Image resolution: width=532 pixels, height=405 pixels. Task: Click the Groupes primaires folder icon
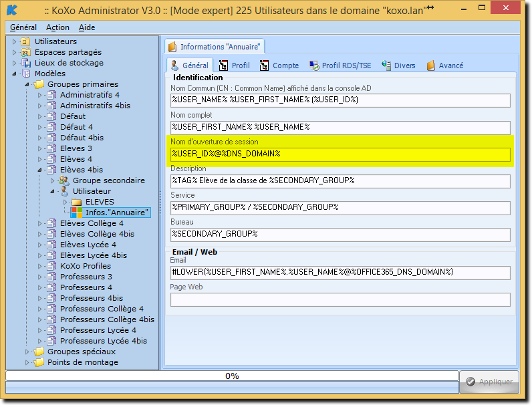tap(39, 84)
